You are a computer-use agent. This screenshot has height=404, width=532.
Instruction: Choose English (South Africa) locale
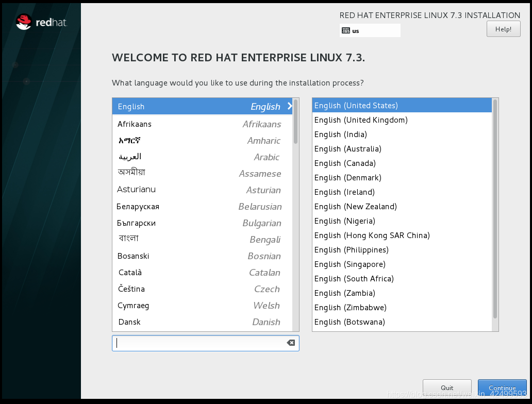coord(402,278)
